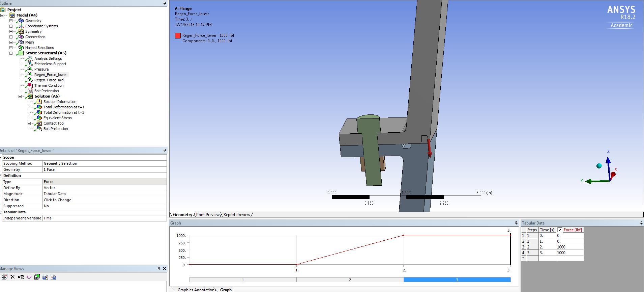Click the Solution Information icon in the tree
Viewport: 644px width, 292px height.
(39, 102)
